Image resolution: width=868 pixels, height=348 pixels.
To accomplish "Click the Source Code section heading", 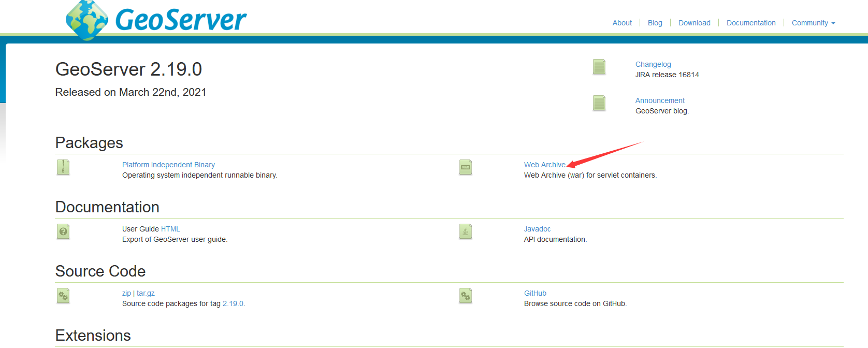I will (100, 271).
